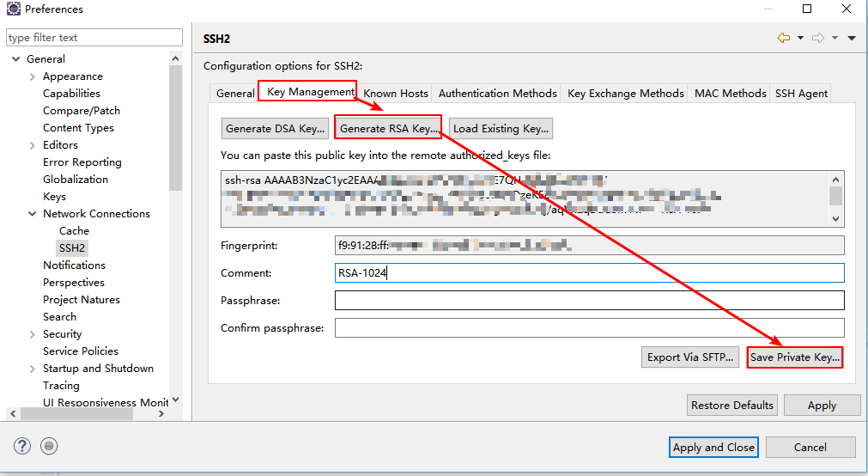The width and height of the screenshot is (868, 476).
Task: Select Content Types tree item
Action: [78, 127]
